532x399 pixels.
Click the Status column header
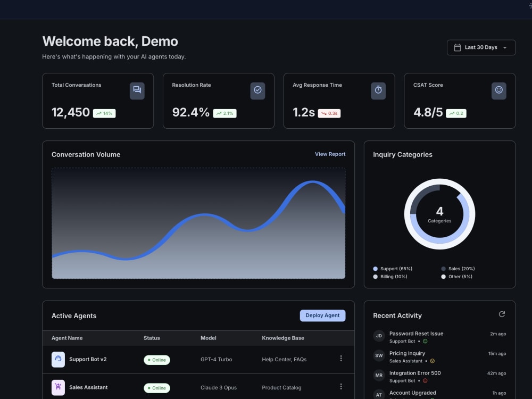pyautogui.click(x=152, y=338)
